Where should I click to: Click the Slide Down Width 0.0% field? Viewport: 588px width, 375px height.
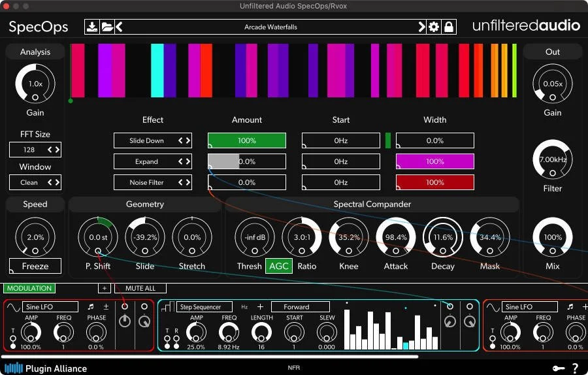pos(435,140)
